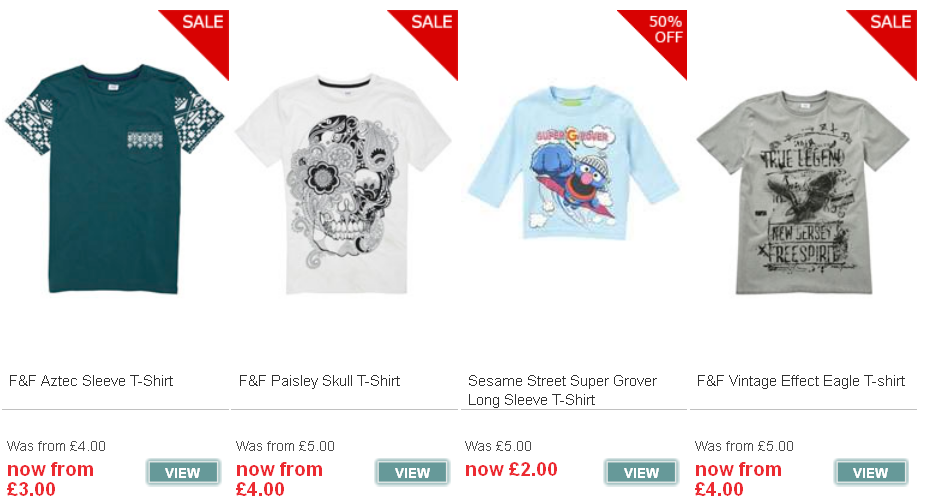Click the now £2.00 price text
This screenshot has height=501, width=930.
pyautogui.click(x=511, y=470)
